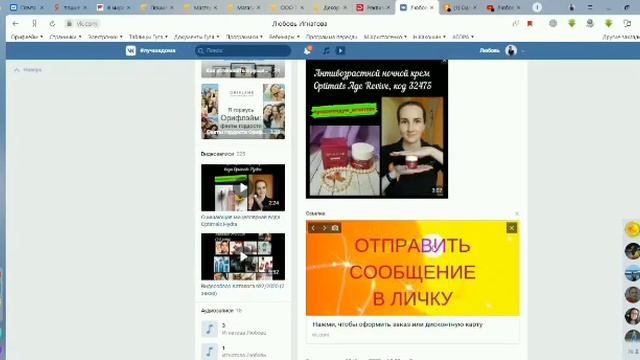Play the 2:24 Optimals Hydra video thumbnail
The image size is (640, 360).
[243, 188]
